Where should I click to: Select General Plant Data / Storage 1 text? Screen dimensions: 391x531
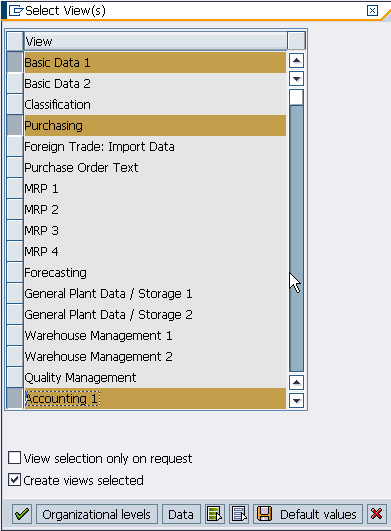108,294
